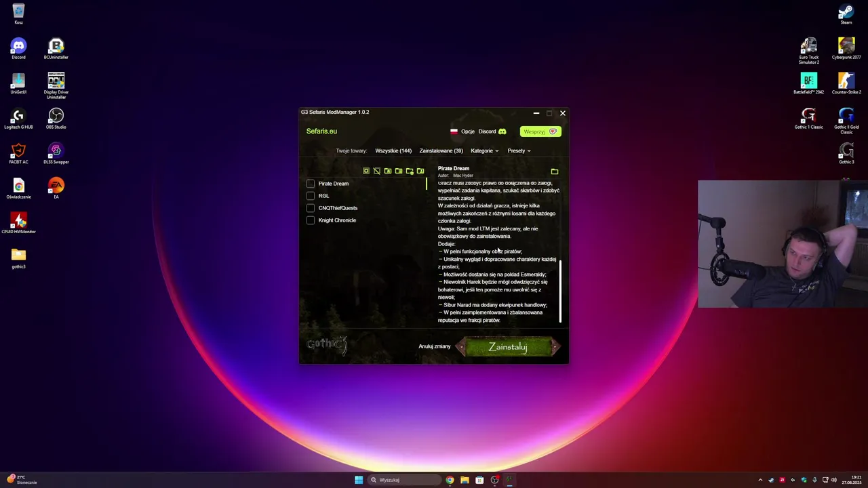Check the Pirate Dream mod checkbox
Screen dimensions: 868x488
[x=311, y=184]
